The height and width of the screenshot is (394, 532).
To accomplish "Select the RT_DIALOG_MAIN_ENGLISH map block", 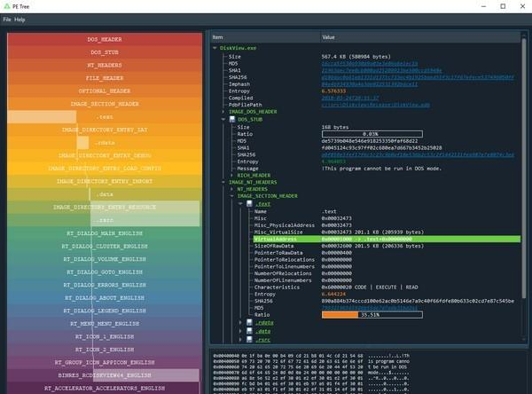I will (106, 232).
